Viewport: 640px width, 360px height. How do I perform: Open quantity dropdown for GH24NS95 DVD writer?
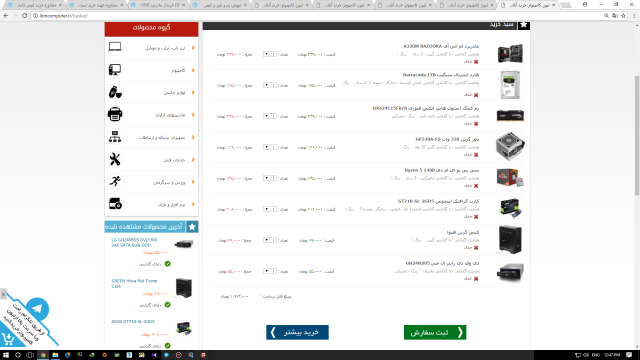269,271
